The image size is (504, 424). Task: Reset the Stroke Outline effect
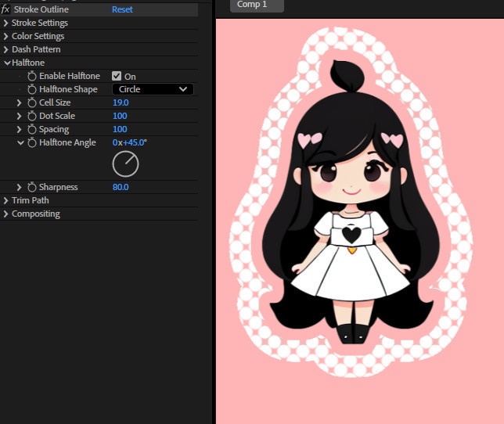(122, 9)
